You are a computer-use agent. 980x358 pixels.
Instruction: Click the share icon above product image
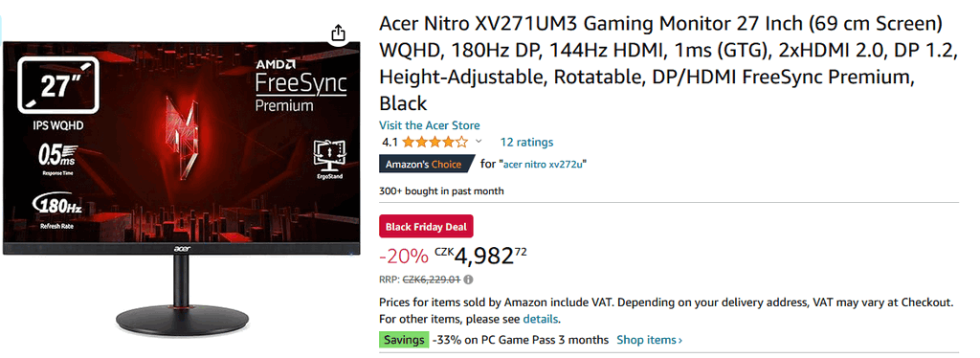coord(338,32)
